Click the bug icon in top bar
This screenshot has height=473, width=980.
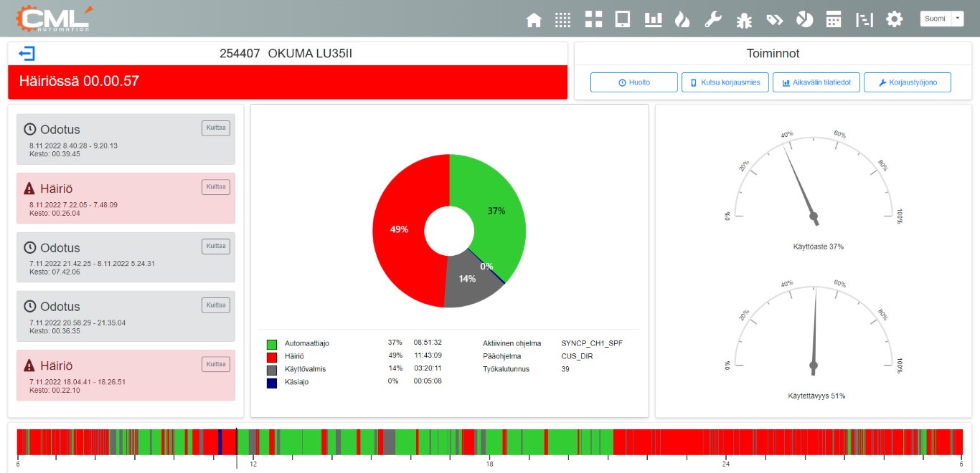(x=744, y=19)
